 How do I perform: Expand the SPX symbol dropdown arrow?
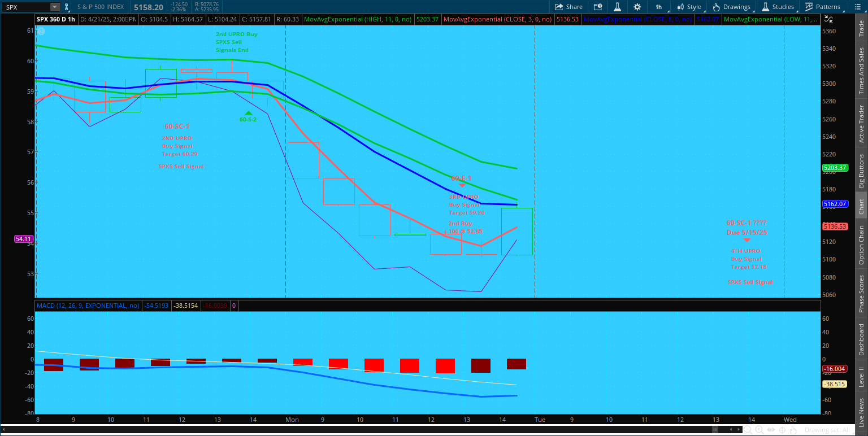[x=54, y=7]
